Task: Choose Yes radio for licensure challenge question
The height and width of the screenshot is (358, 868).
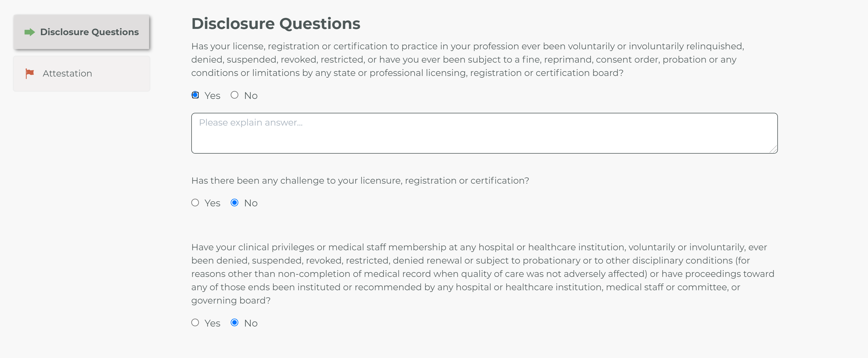Action: pos(195,203)
